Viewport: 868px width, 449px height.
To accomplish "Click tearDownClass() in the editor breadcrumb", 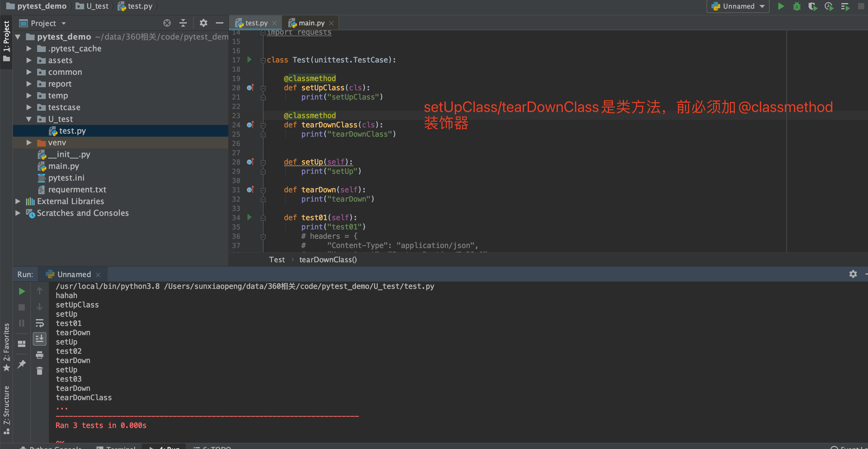I will click(x=328, y=259).
